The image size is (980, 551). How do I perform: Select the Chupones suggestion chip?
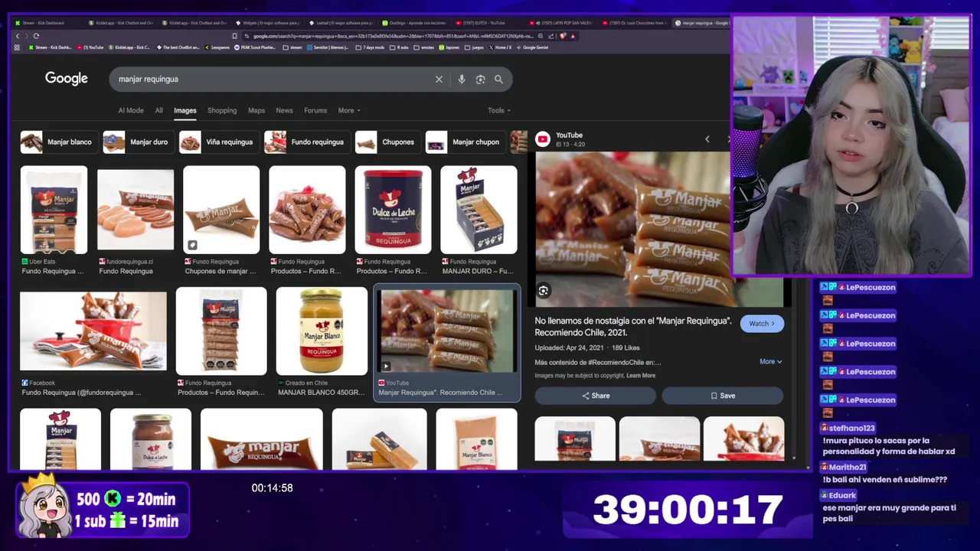(x=387, y=142)
